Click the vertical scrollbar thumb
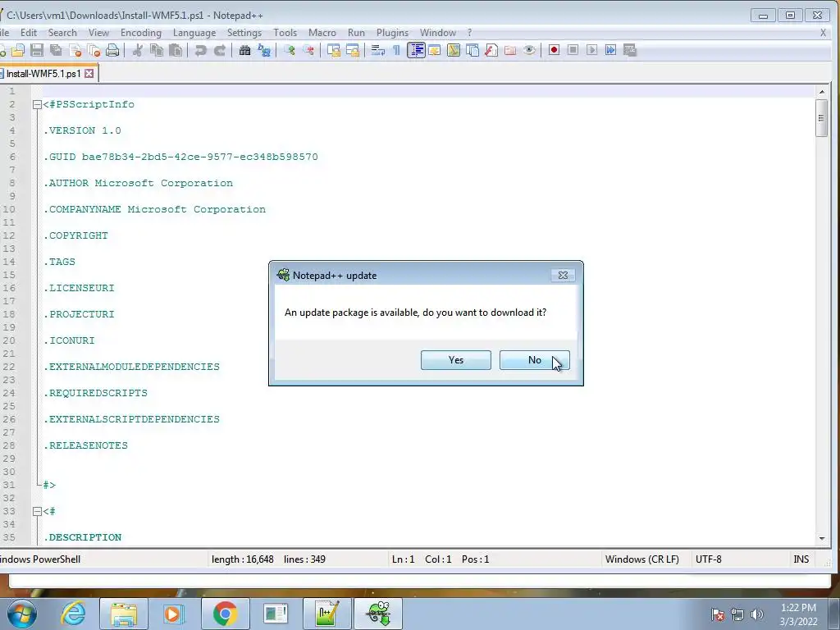The height and width of the screenshot is (630, 840). [821, 118]
